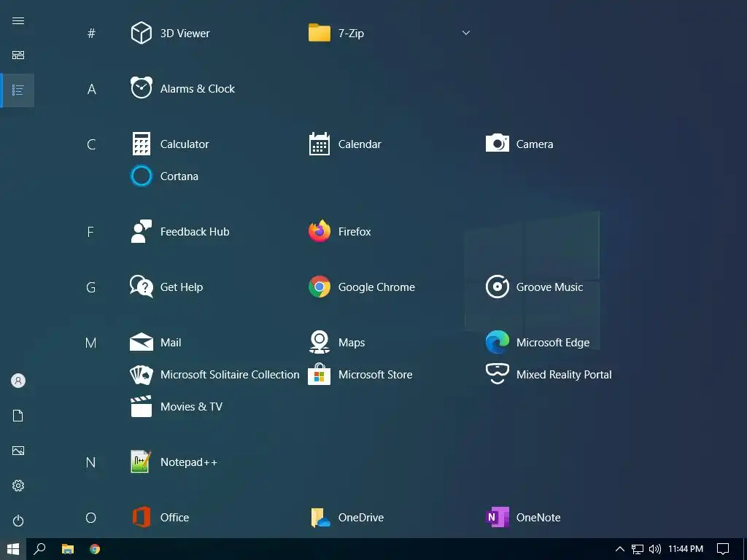Click the letter G group header
Viewport: 747px width, 560px height.
point(90,287)
